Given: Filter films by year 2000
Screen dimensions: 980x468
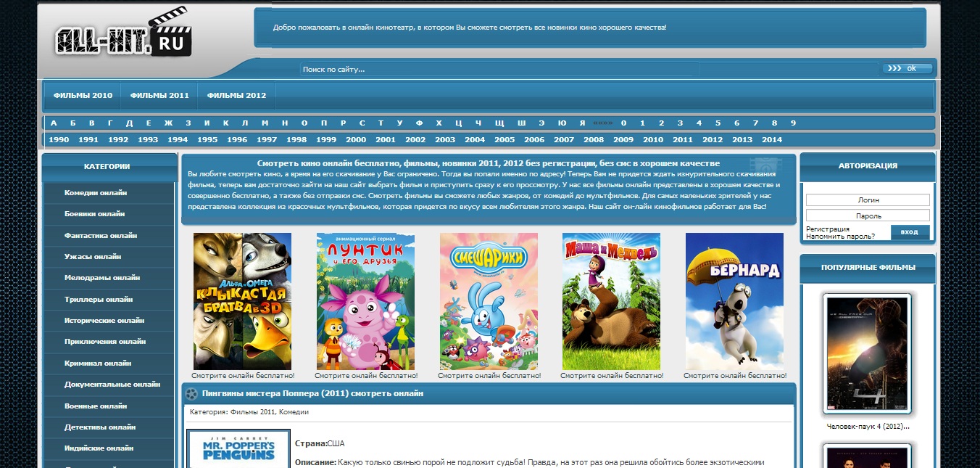Looking at the screenshot, I should pos(356,140).
